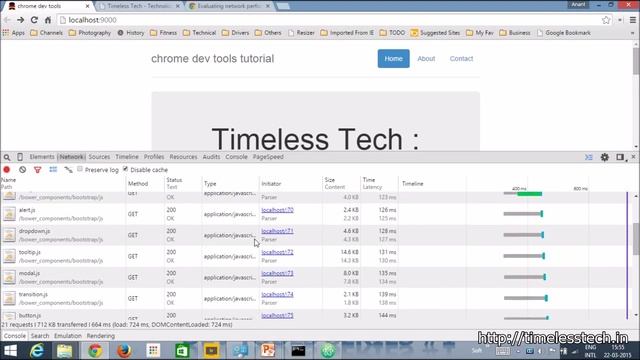Click the dropdown.js file icon
Screen dimensions: 640x360
point(9,235)
